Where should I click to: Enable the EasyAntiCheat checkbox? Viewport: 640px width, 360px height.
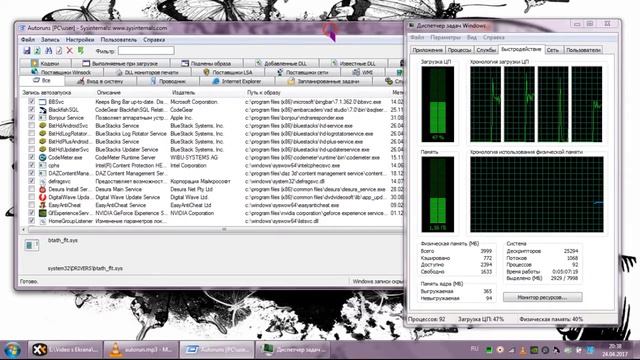coord(31,205)
